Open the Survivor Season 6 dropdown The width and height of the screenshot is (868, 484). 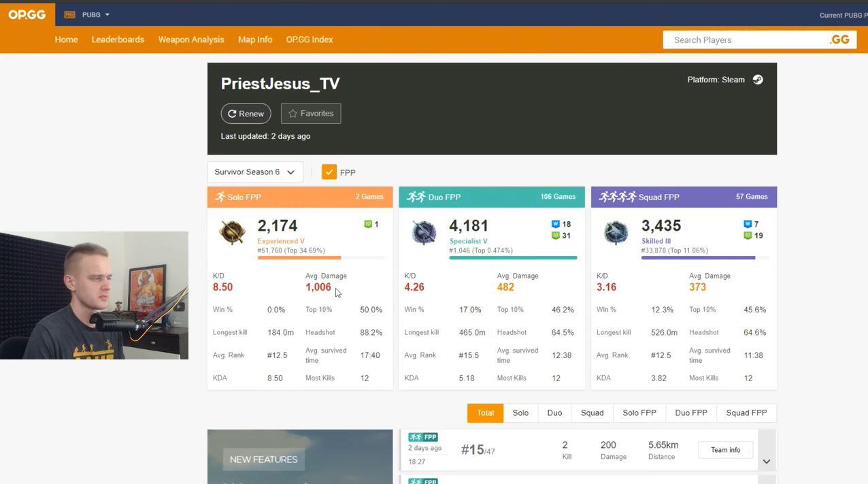point(254,172)
